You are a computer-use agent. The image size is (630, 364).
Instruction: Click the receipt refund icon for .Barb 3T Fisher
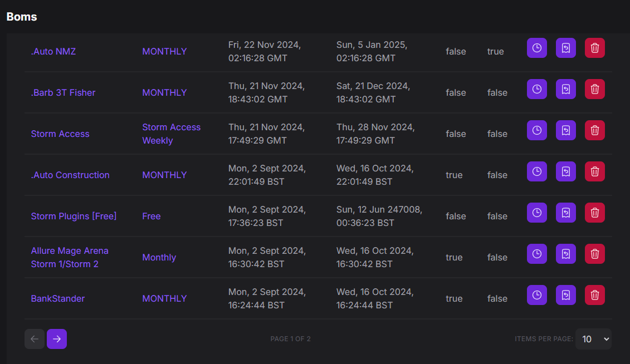click(566, 89)
